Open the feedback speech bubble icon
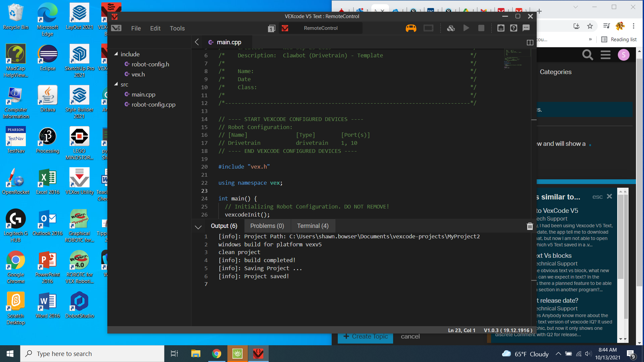644x362 pixels. tap(526, 28)
